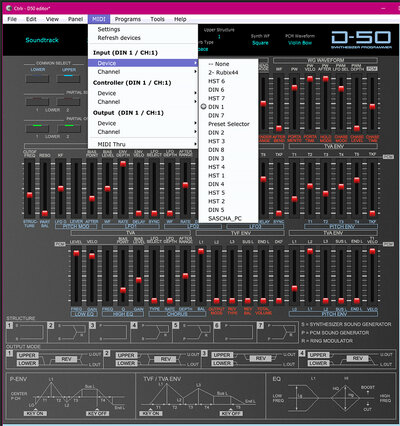Open the Edit menu
Image resolution: width=400 pixels, height=426 pixels.
click(x=31, y=19)
